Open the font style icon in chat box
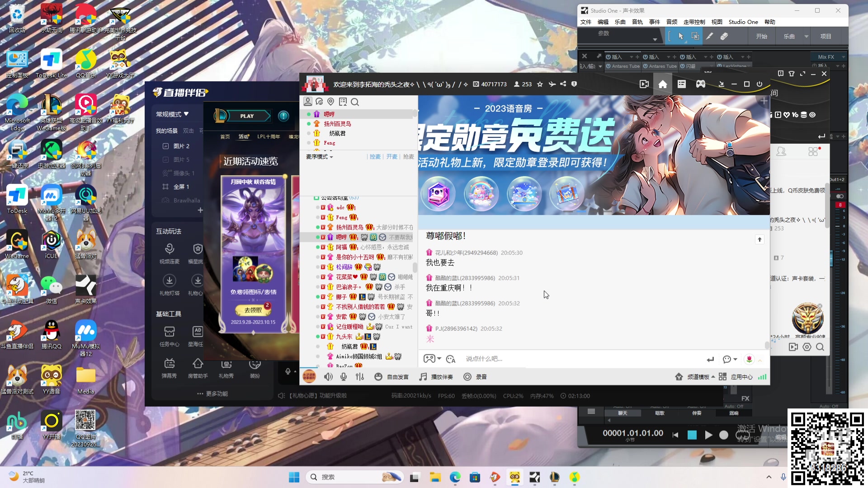 pyautogui.click(x=451, y=359)
